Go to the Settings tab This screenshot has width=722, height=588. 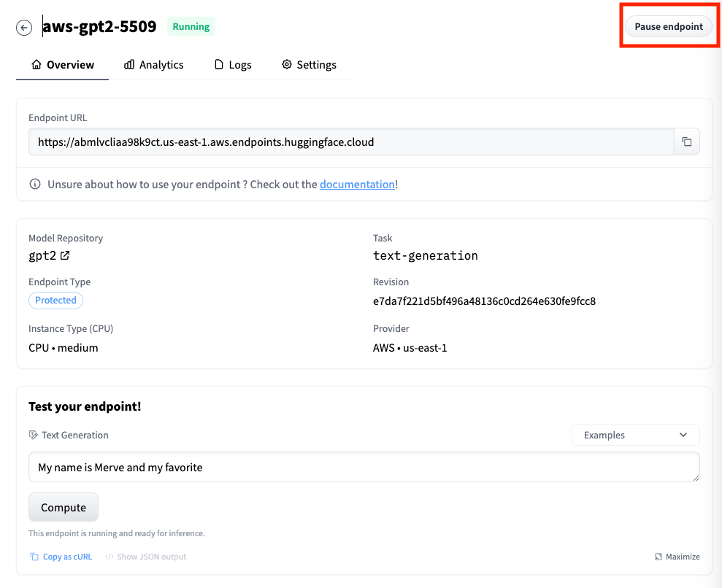[x=309, y=65]
